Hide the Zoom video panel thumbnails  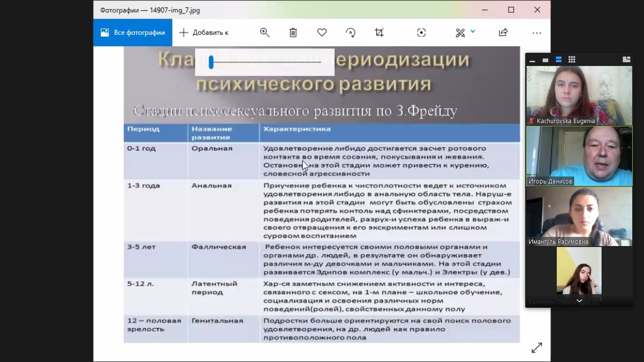coord(532,60)
